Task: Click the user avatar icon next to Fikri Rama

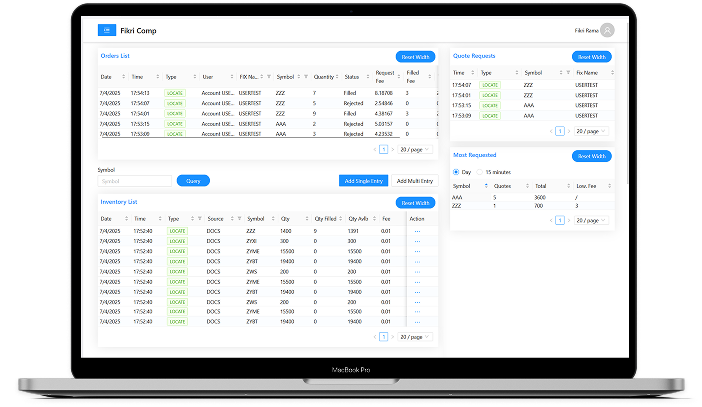Action: [608, 31]
